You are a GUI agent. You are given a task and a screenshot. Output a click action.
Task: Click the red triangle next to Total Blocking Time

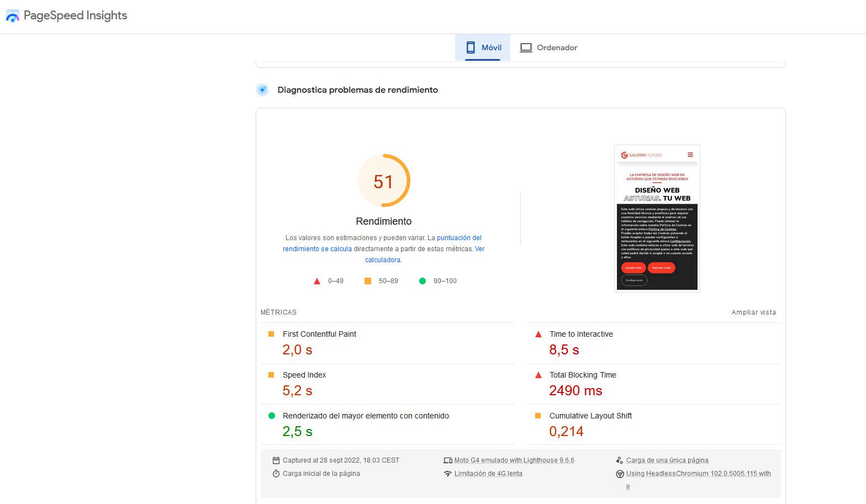pos(538,375)
